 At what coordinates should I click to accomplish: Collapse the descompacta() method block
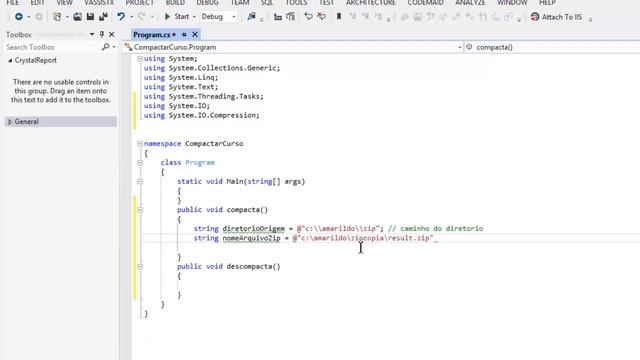140,267
